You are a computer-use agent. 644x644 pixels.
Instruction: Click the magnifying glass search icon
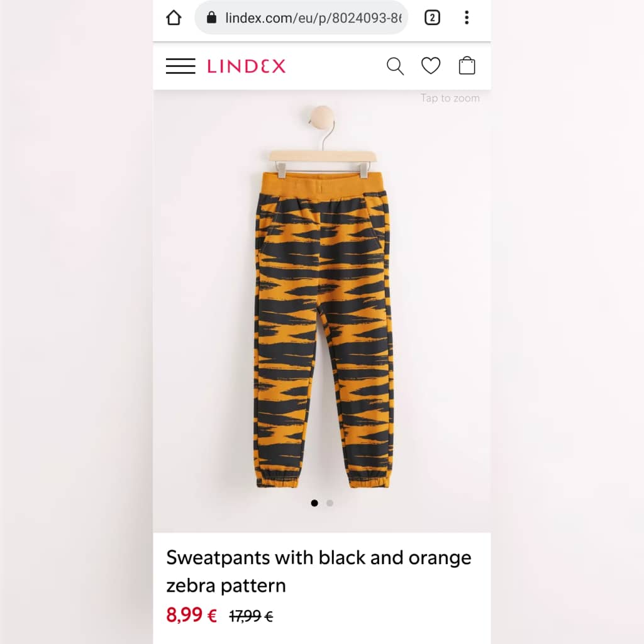click(395, 66)
